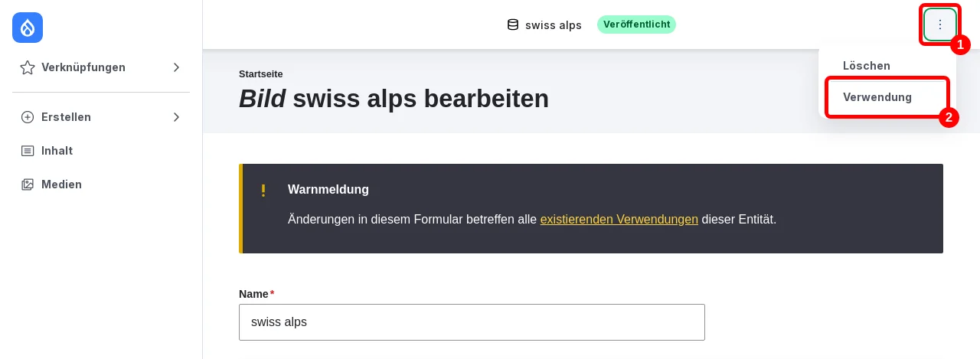The height and width of the screenshot is (359, 980).
Task: Click the Veröffentlicht status badge
Action: click(636, 24)
